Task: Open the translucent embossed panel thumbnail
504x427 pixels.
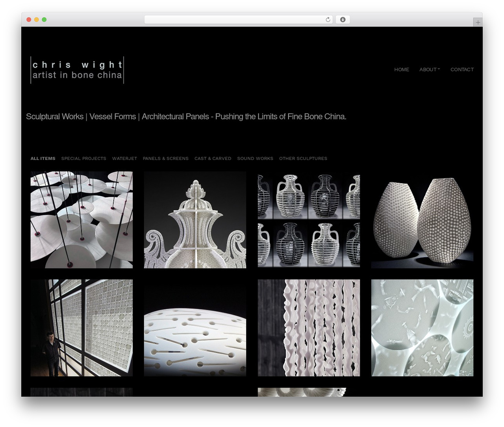Action: tap(422, 328)
